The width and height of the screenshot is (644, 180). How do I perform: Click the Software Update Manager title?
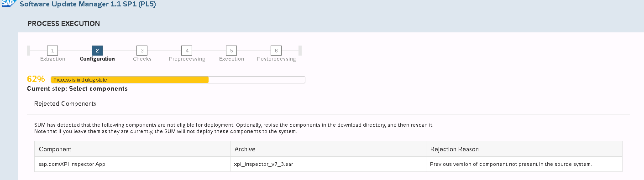[88, 5]
